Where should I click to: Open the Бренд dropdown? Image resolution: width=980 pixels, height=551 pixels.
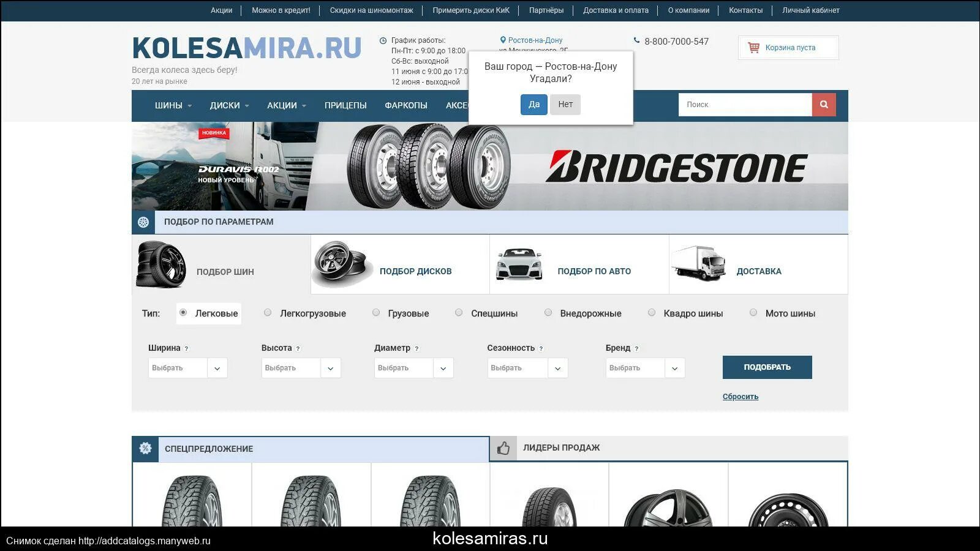click(x=646, y=368)
